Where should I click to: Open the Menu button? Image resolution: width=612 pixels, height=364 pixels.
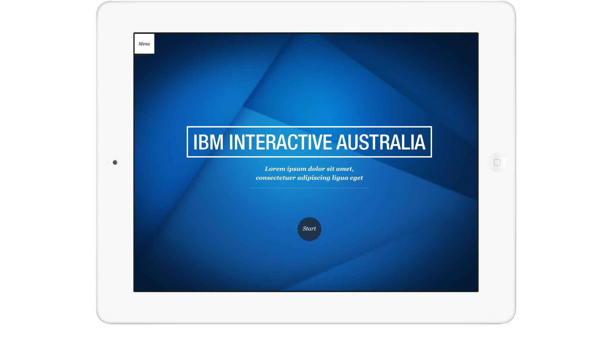(144, 44)
